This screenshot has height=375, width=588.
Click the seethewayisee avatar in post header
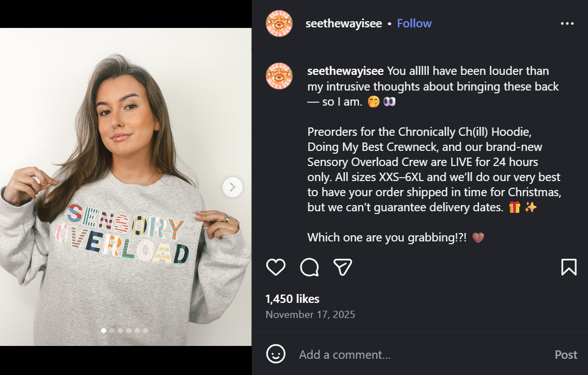click(279, 23)
